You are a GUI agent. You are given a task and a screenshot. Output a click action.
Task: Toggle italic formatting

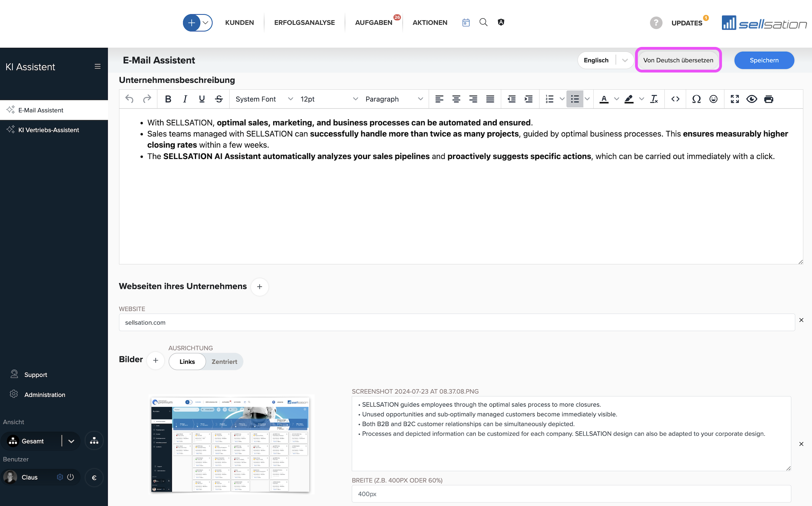click(185, 99)
